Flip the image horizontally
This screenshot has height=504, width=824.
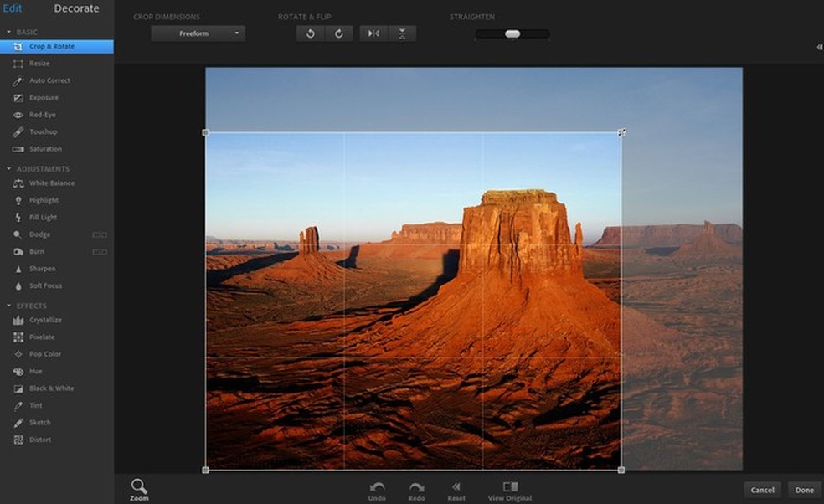click(x=373, y=33)
